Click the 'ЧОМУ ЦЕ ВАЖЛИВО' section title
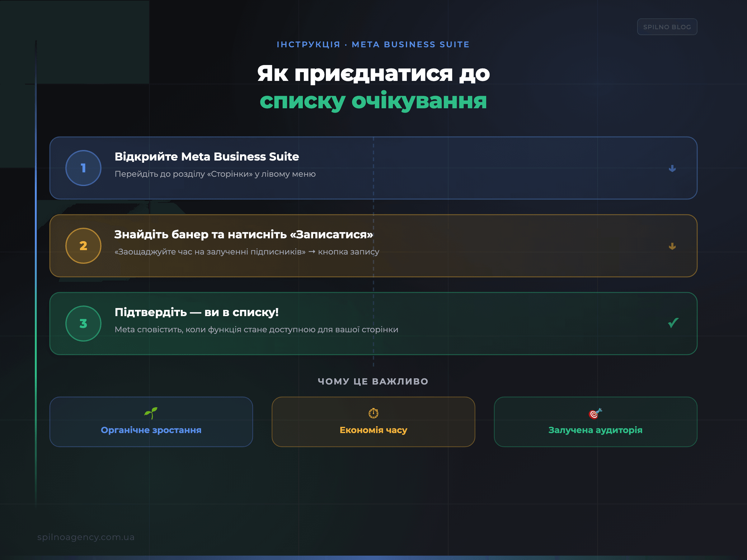 pyautogui.click(x=373, y=381)
